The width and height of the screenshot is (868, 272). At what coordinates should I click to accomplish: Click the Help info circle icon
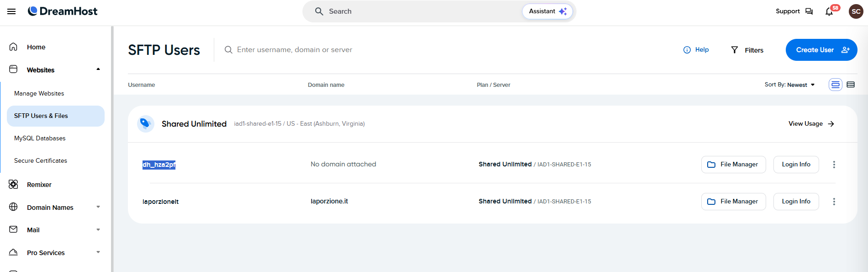point(687,50)
